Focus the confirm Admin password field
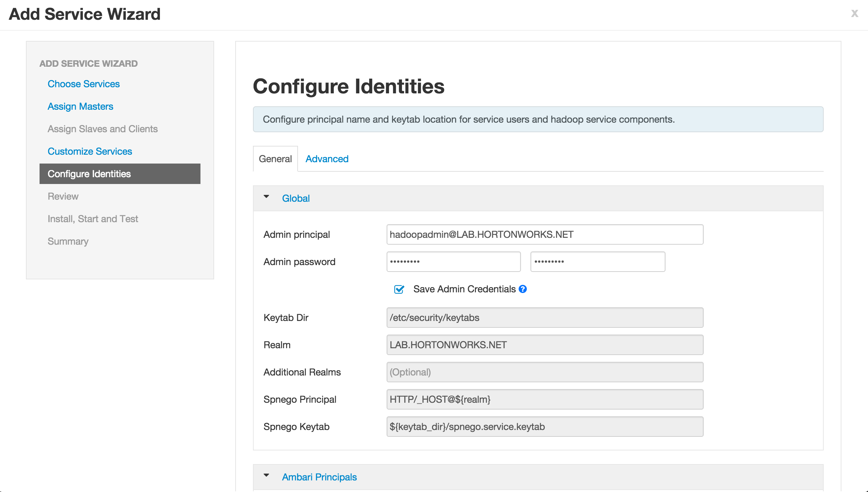The width and height of the screenshot is (868, 492). [x=597, y=262]
